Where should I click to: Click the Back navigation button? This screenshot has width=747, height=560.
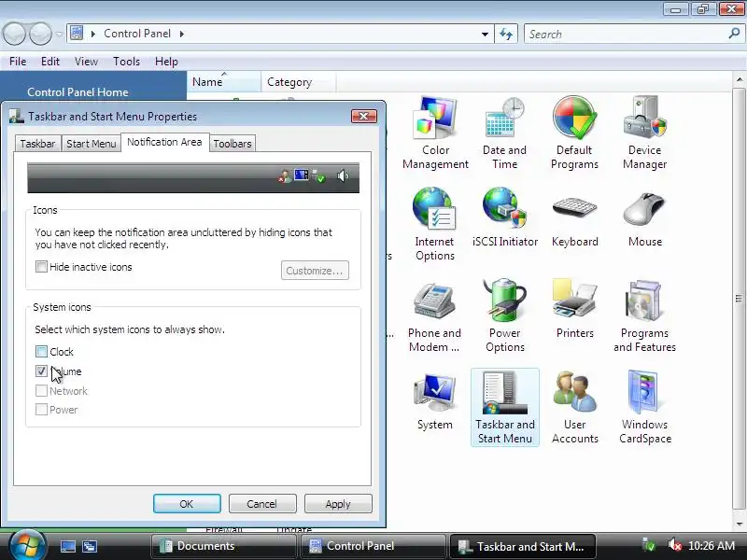(x=14, y=34)
